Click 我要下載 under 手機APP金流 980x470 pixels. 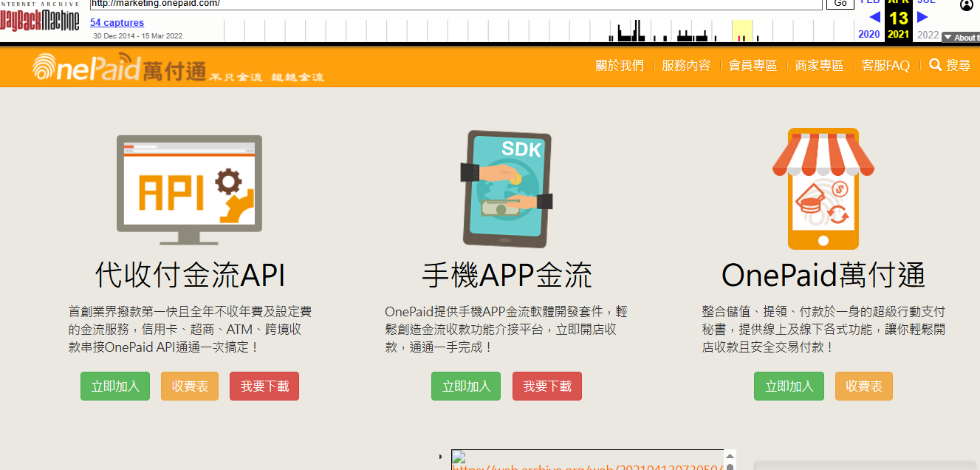(547, 386)
